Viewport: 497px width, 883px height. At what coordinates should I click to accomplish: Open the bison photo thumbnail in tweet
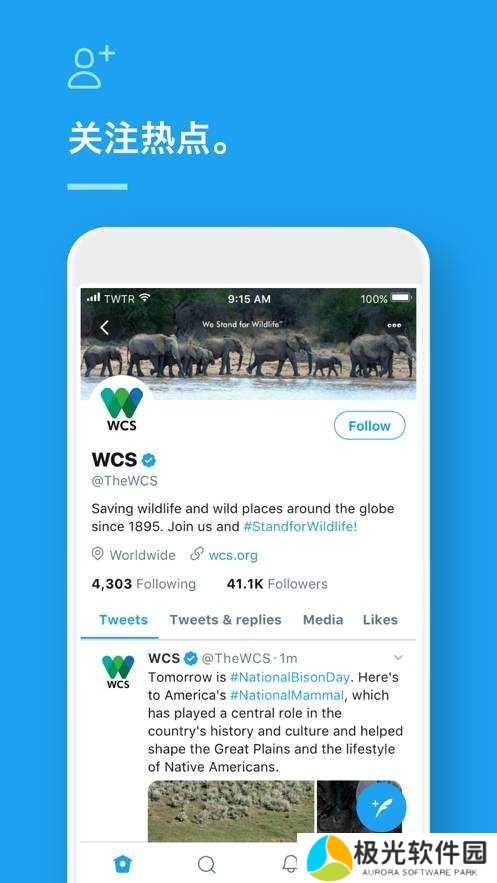[231, 811]
